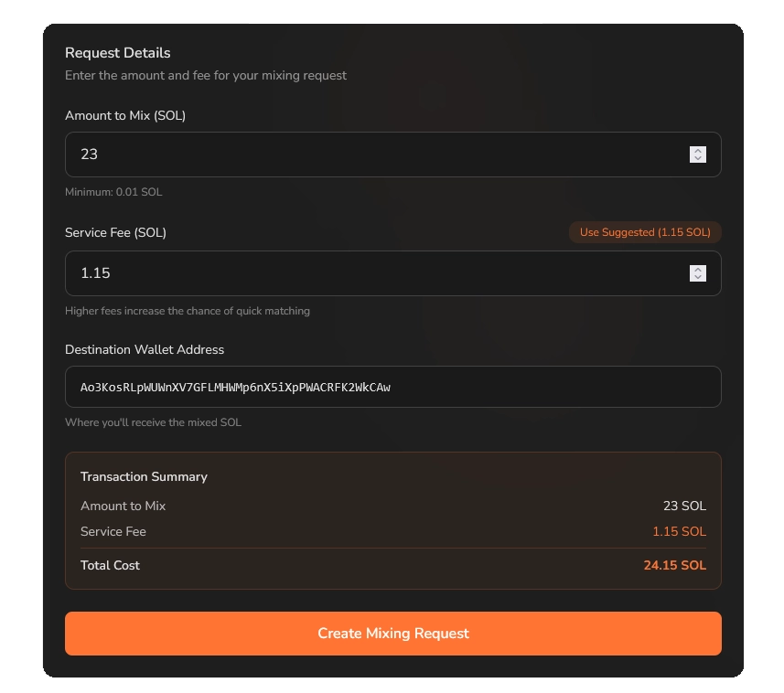Viewport: 784px width, 693px height.
Task: Decrease the Amount to Mix value
Action: point(698,159)
